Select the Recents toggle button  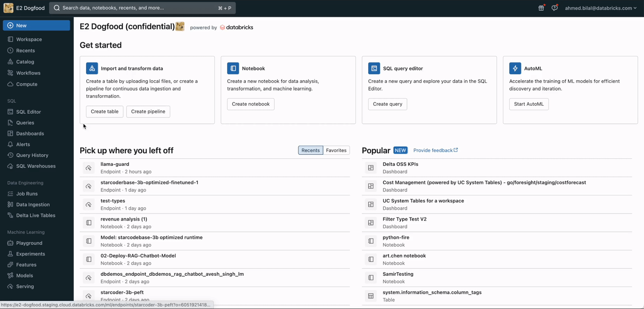coord(310,150)
